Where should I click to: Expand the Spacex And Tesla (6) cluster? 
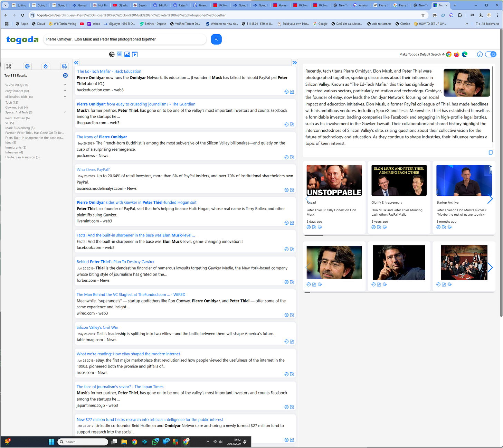point(65,112)
